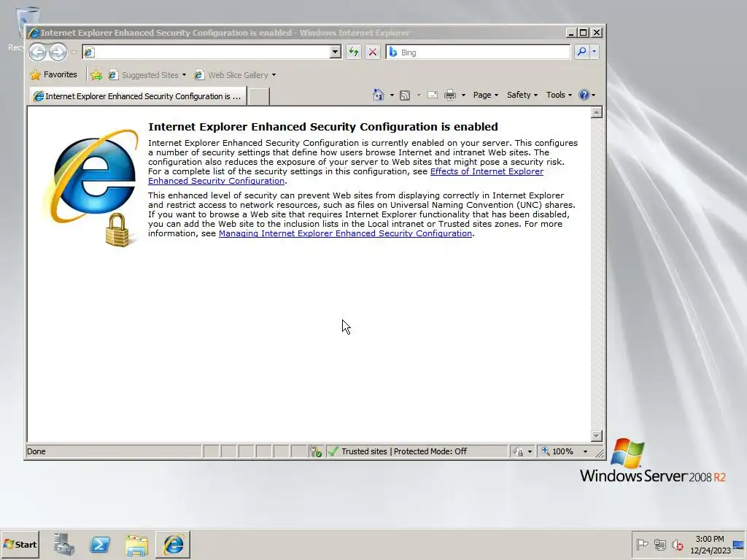Screen dimensions: 747x560
Task: Launch Windows PowerShell from the taskbar
Action: click(x=100, y=544)
